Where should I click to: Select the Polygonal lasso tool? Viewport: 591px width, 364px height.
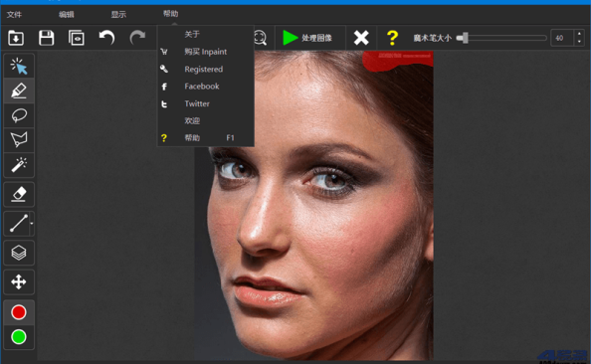click(x=19, y=140)
